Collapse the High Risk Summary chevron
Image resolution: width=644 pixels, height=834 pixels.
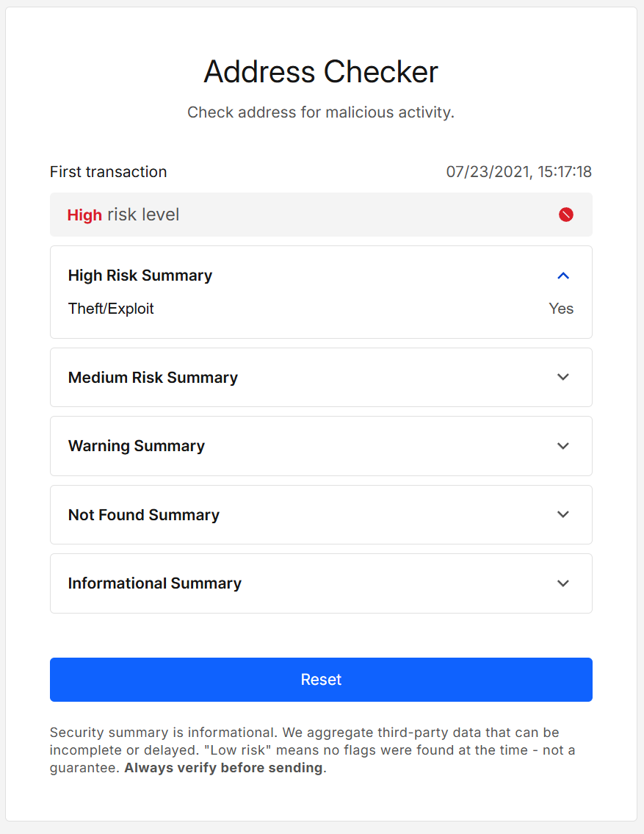click(x=562, y=276)
